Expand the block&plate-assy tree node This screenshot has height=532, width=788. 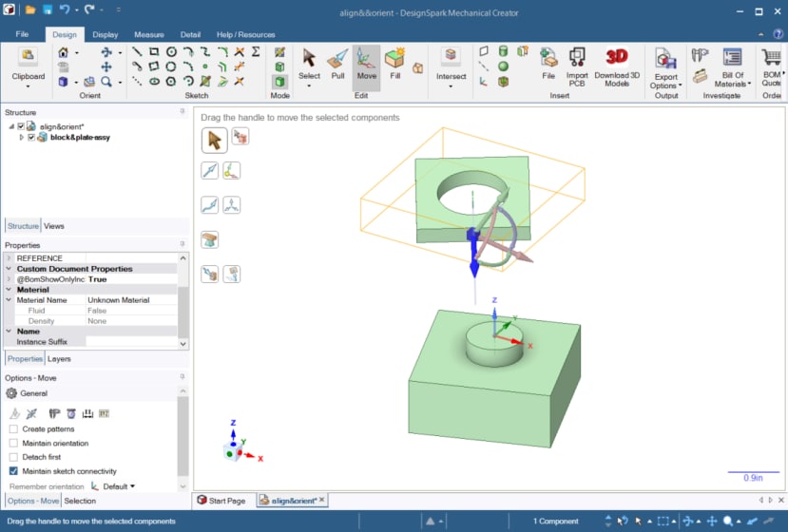[x=21, y=137]
